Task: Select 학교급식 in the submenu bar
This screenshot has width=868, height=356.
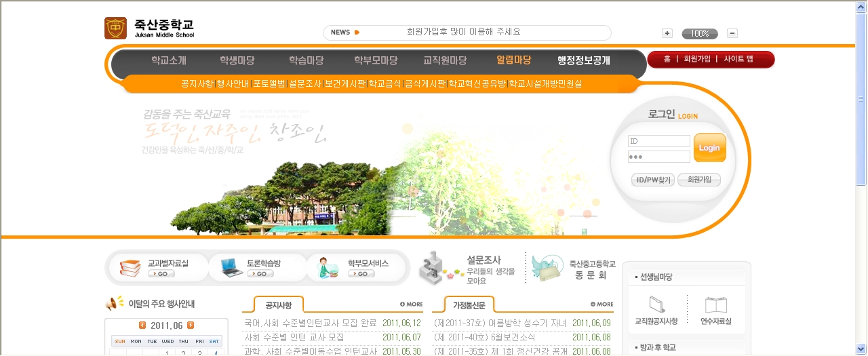Action: point(384,84)
